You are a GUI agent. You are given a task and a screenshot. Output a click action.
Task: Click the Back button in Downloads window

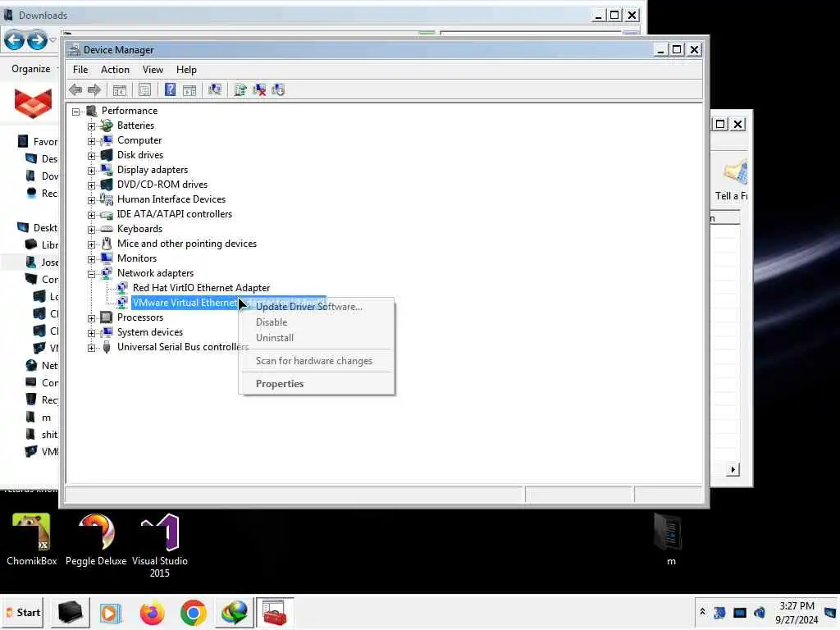(15, 40)
